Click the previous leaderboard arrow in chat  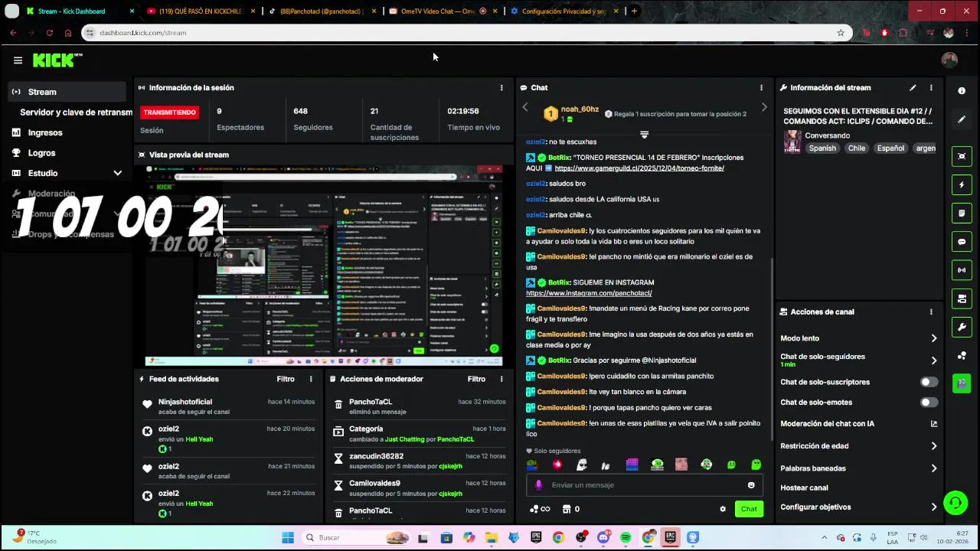(525, 108)
